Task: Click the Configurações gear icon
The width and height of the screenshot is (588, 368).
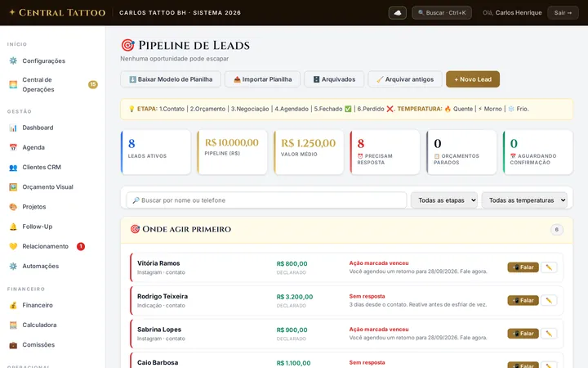Action: coord(13,61)
